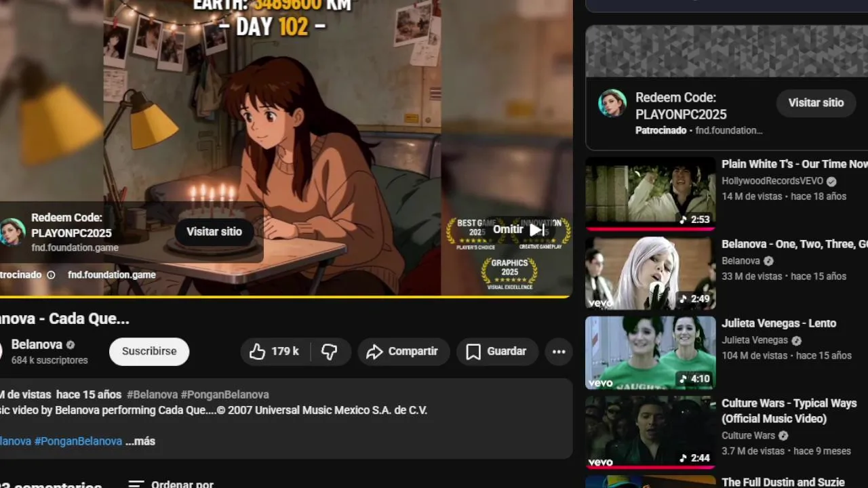Viewport: 868px width, 488px height.
Task: Click the 4:10 duration badge
Action: tap(695, 379)
